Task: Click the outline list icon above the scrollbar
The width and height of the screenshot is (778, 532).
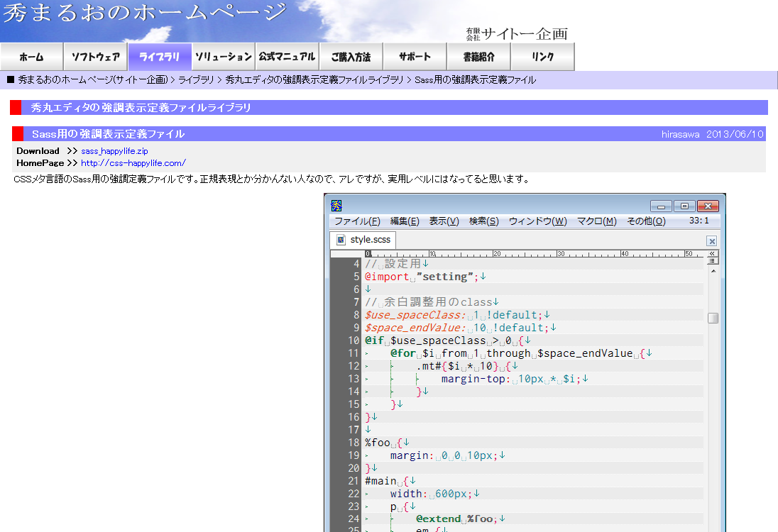Action: click(x=713, y=261)
